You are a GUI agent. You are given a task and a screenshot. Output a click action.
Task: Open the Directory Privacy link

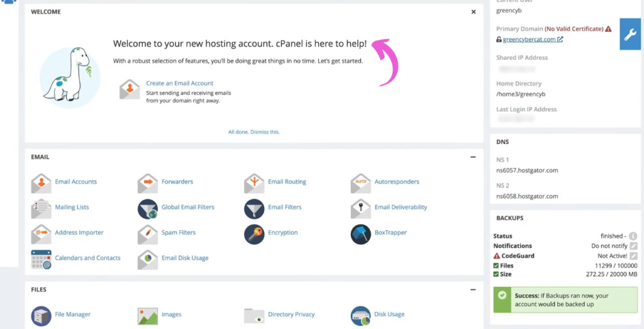coord(291,314)
